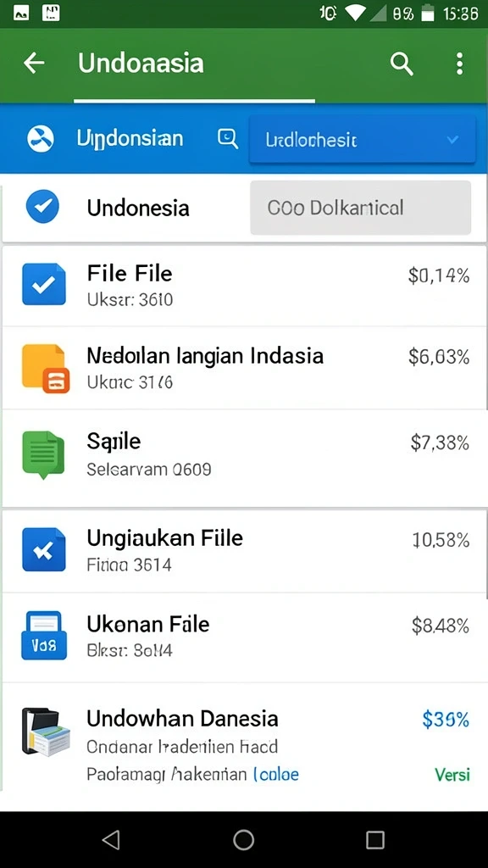Click the dropdown chevron arrow in blue bar
The height and width of the screenshot is (868, 488).
click(x=452, y=140)
